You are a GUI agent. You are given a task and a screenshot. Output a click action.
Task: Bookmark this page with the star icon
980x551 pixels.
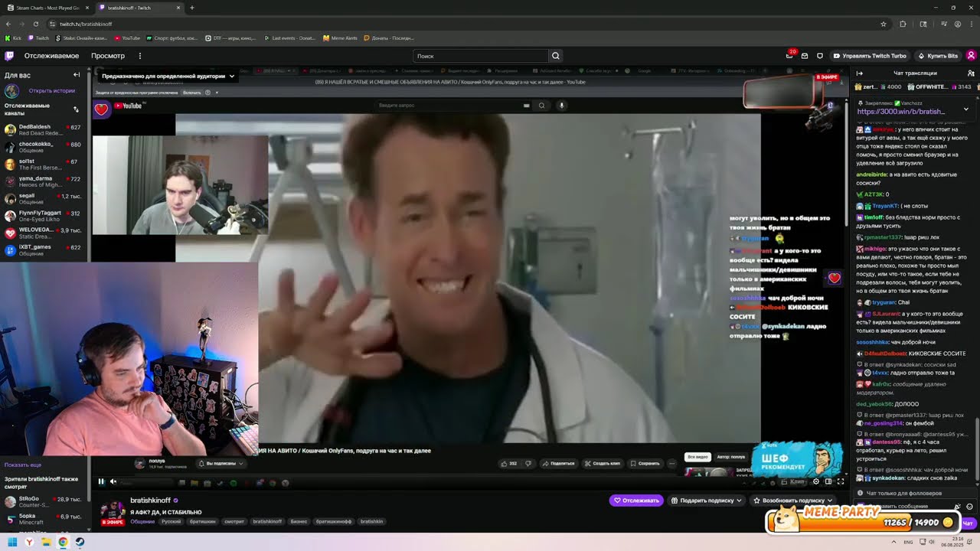(884, 24)
